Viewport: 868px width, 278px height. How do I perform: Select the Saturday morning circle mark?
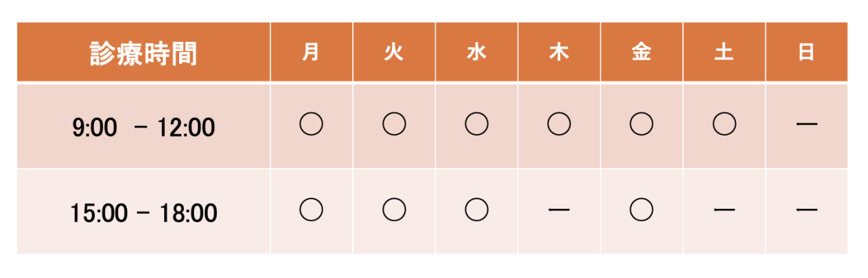tap(724, 125)
